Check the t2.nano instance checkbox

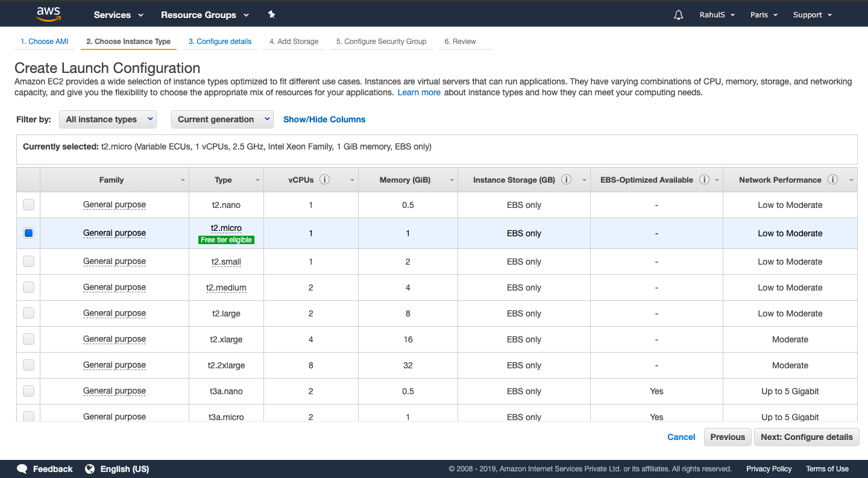click(28, 204)
